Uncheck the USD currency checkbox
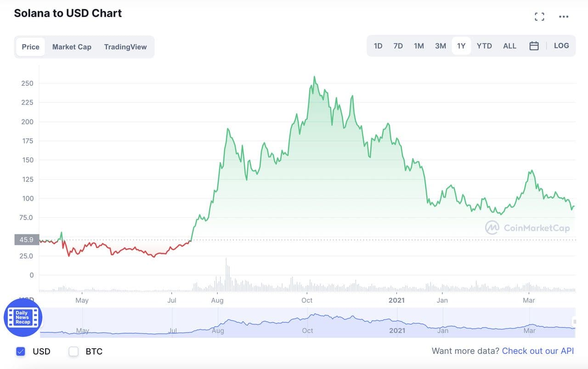Image resolution: width=588 pixels, height=369 pixels. pyautogui.click(x=21, y=352)
